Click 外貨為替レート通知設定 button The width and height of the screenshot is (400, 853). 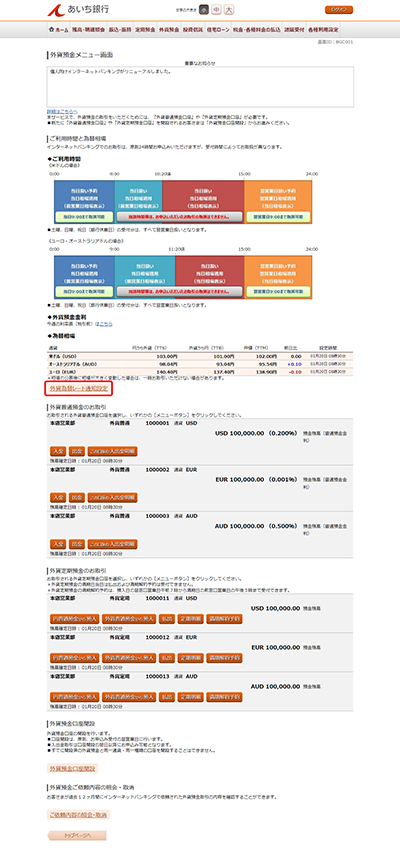(x=78, y=389)
